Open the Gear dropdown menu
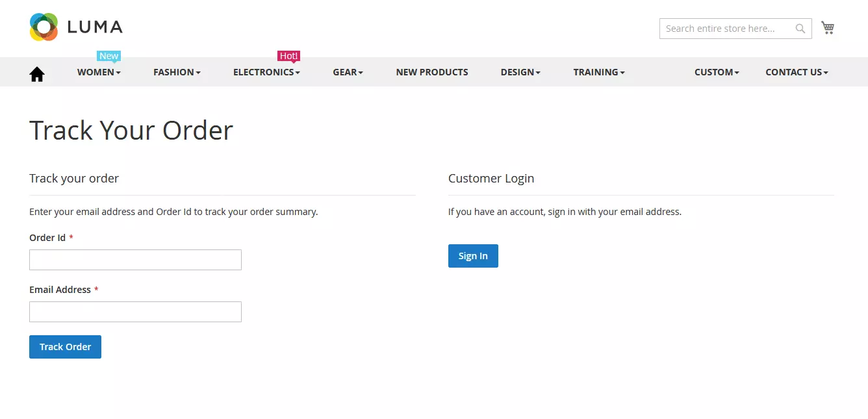The width and height of the screenshot is (868, 419). tap(348, 72)
